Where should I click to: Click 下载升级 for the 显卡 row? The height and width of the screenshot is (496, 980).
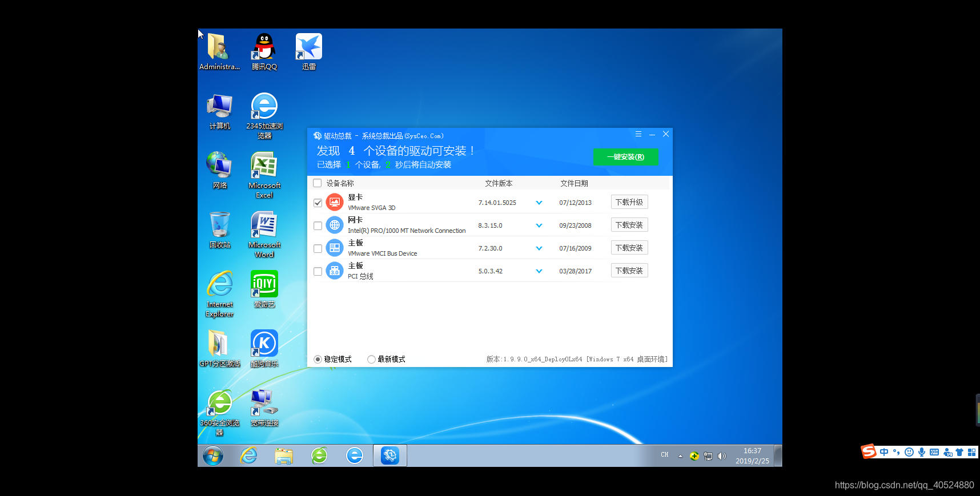[x=629, y=202]
